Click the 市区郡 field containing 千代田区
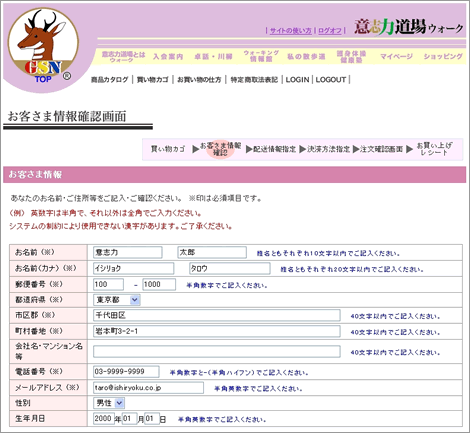Screen dimensions: 470x433 tap(217, 315)
